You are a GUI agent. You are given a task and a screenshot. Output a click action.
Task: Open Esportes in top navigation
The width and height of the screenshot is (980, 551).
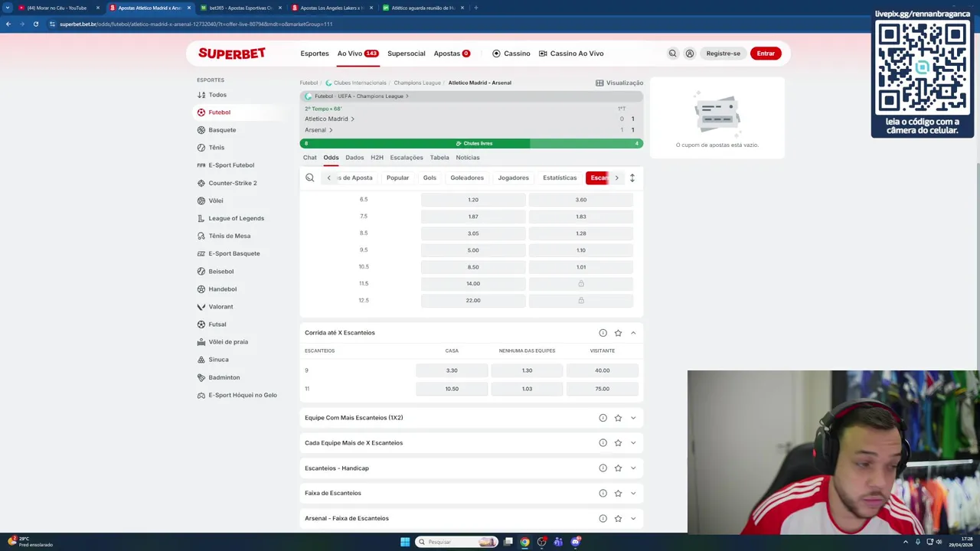pyautogui.click(x=315, y=54)
